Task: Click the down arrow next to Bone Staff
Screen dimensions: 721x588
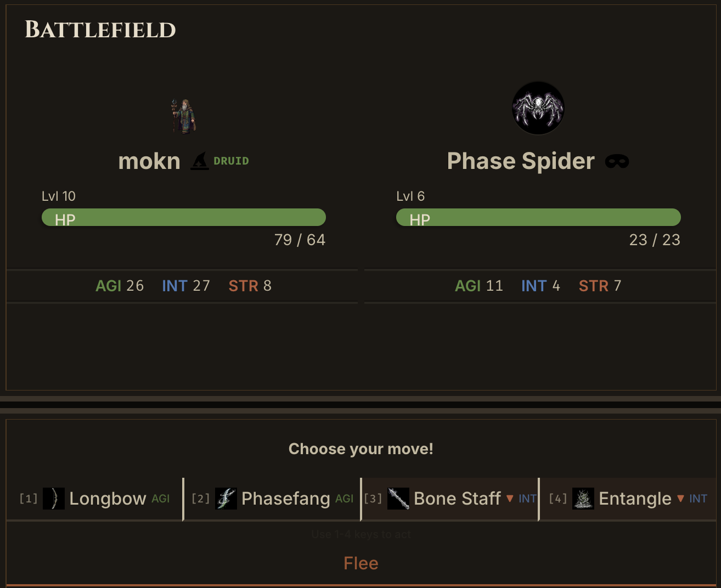Action: pos(510,499)
